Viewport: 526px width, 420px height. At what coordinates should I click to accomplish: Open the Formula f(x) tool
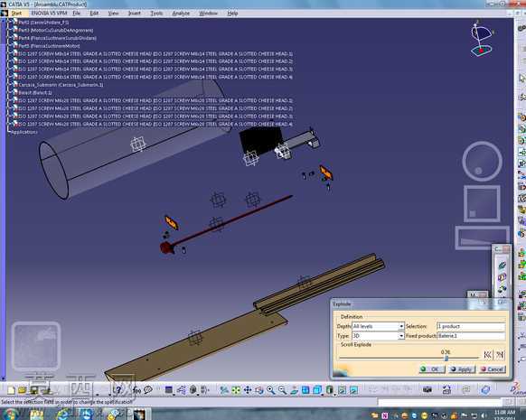click(136, 390)
